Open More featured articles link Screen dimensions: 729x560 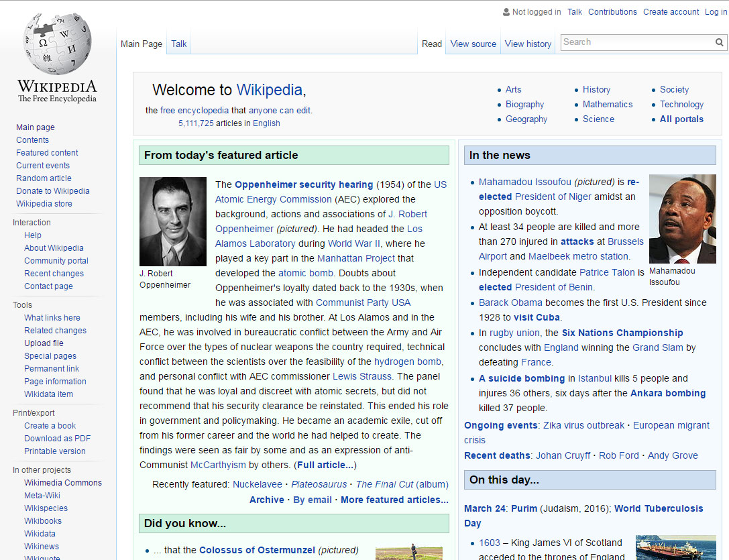point(394,500)
